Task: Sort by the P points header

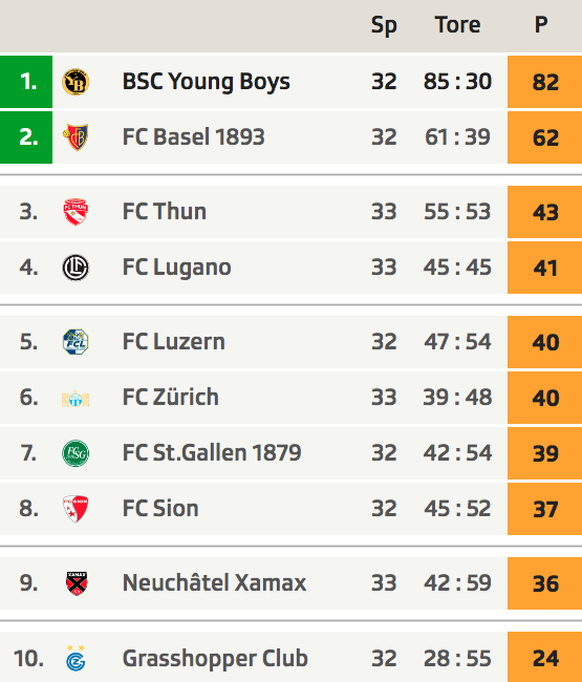Action: click(x=541, y=25)
